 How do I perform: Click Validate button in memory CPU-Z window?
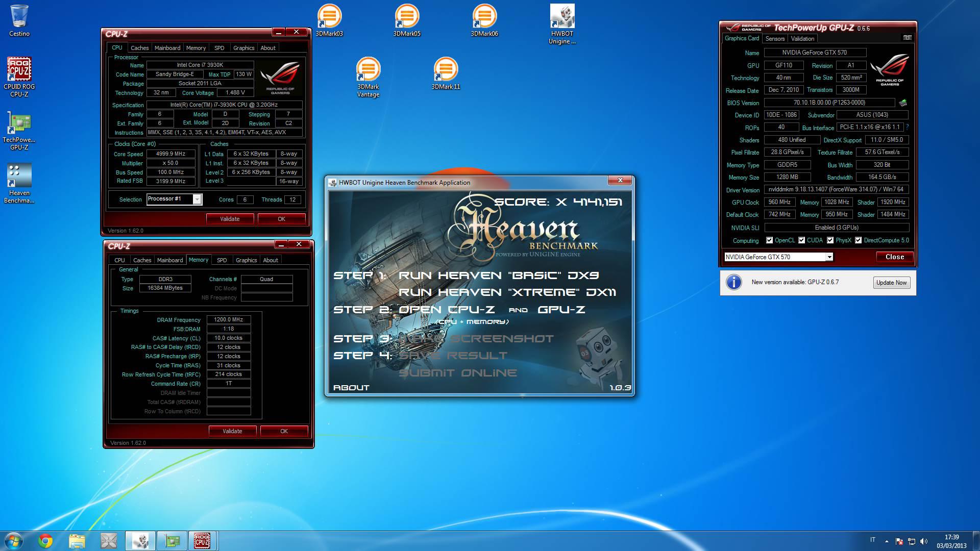232,431
